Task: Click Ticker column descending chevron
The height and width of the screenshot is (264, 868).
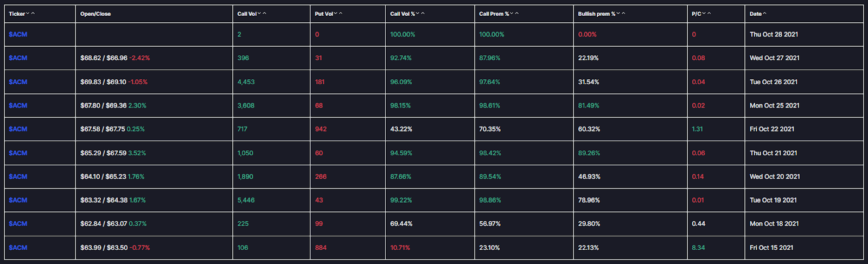Action: coord(28,14)
